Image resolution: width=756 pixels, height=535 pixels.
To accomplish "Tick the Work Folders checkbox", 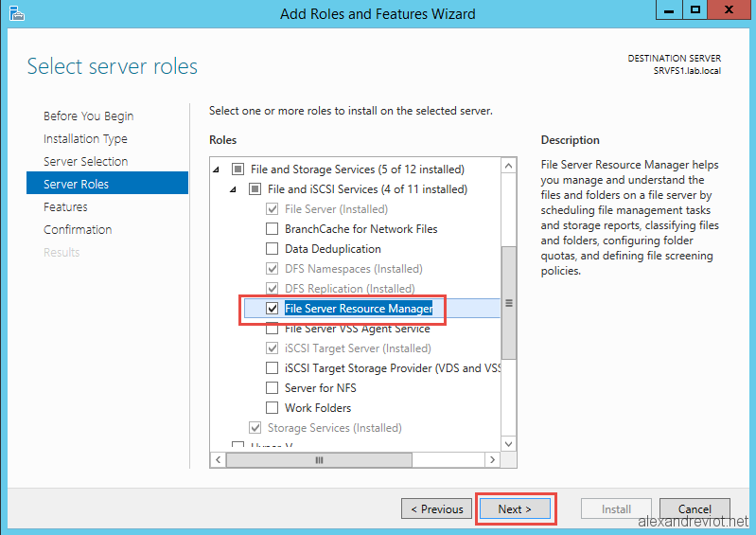I will (272, 408).
